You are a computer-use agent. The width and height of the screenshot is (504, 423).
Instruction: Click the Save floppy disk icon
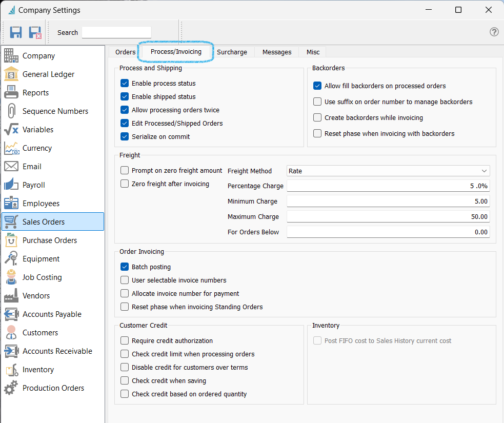pyautogui.click(x=16, y=32)
